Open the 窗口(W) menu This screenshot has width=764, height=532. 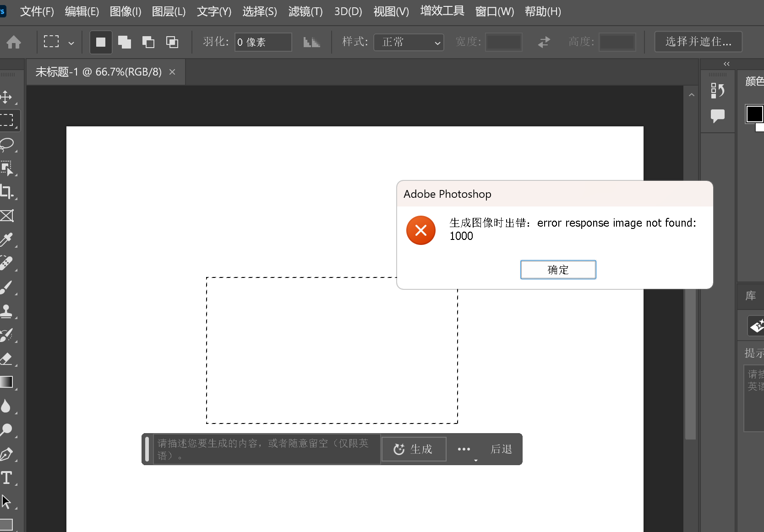(495, 11)
